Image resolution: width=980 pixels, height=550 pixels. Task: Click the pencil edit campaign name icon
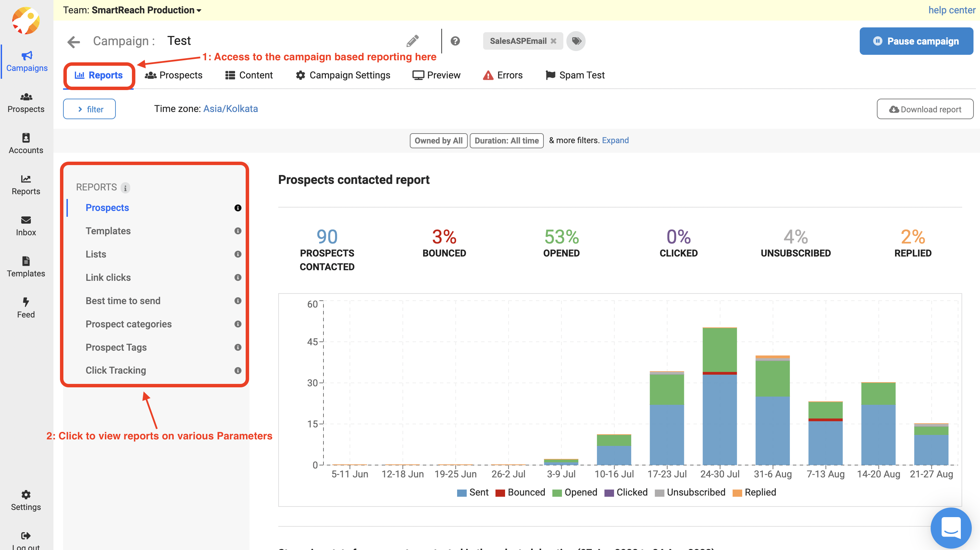[413, 41]
